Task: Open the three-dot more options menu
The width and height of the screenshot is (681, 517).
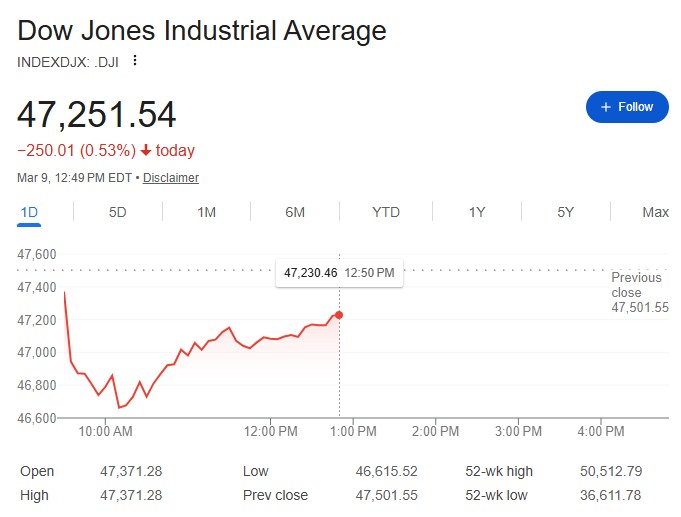Action: pos(135,60)
